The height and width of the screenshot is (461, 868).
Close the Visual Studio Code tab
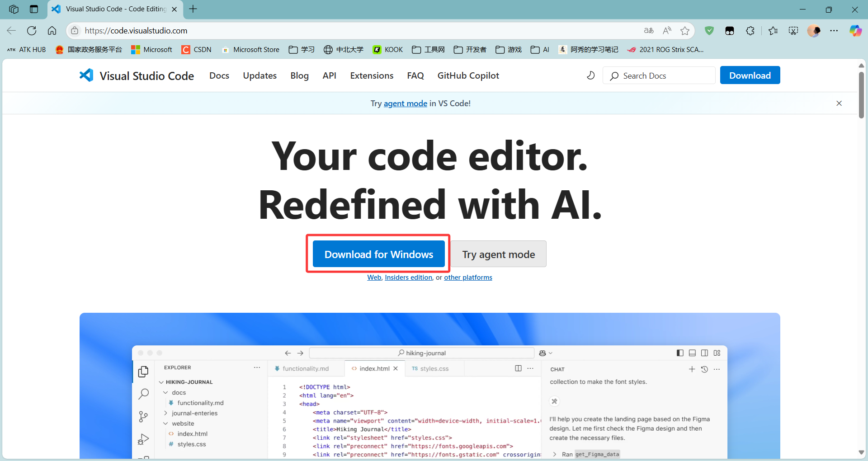click(175, 9)
